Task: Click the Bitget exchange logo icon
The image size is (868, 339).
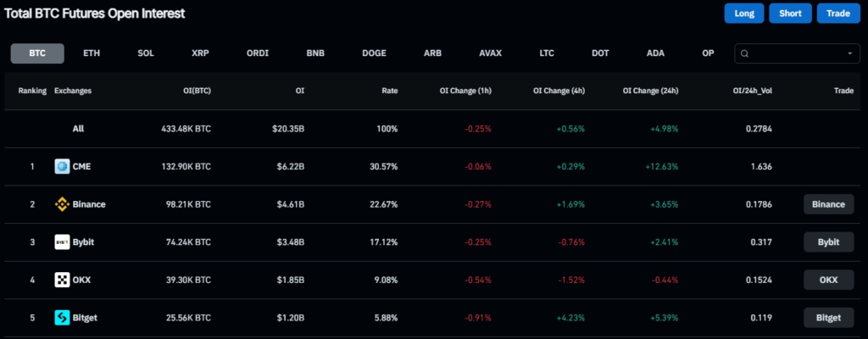Action: [x=61, y=318]
